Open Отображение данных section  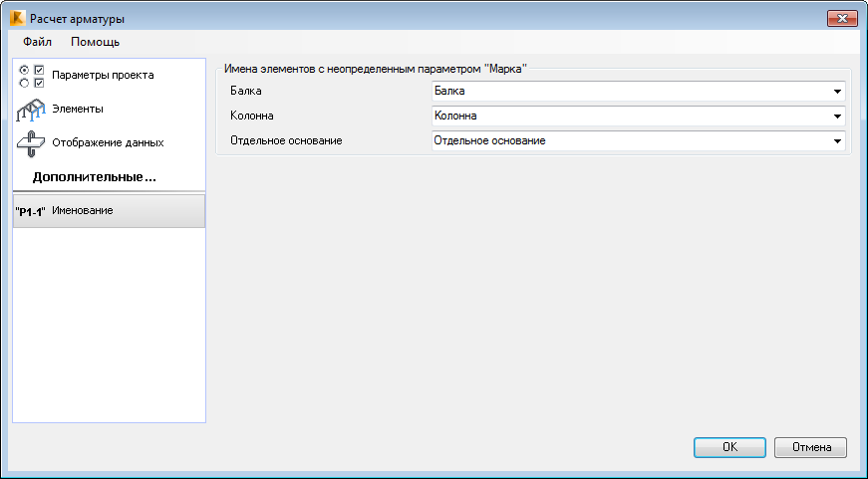[x=109, y=143]
